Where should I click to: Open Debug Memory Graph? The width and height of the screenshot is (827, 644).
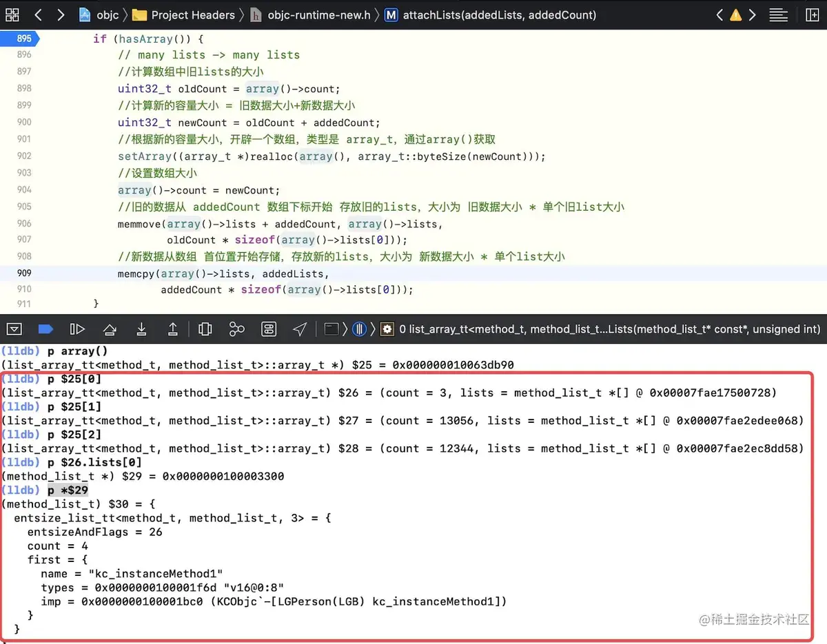(x=237, y=329)
